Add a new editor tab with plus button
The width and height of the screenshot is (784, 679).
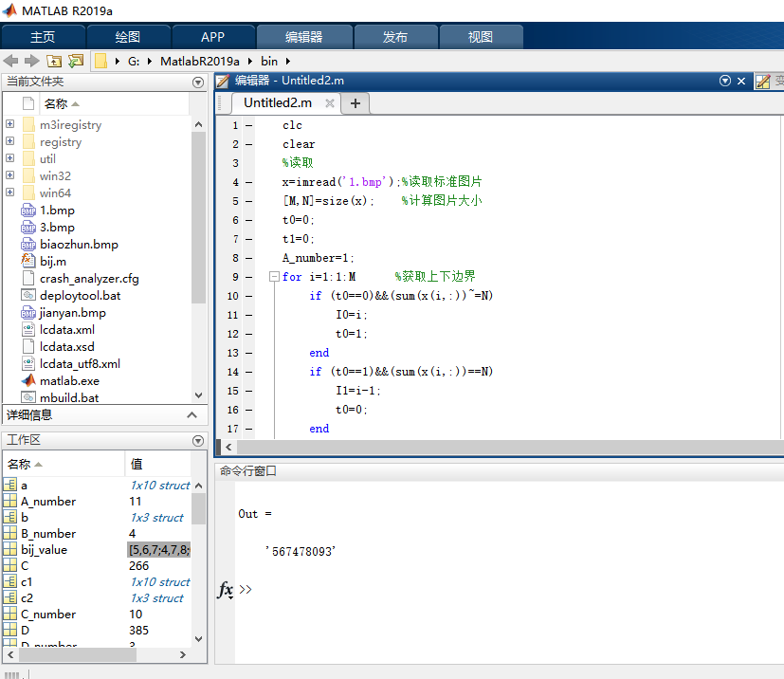point(356,103)
